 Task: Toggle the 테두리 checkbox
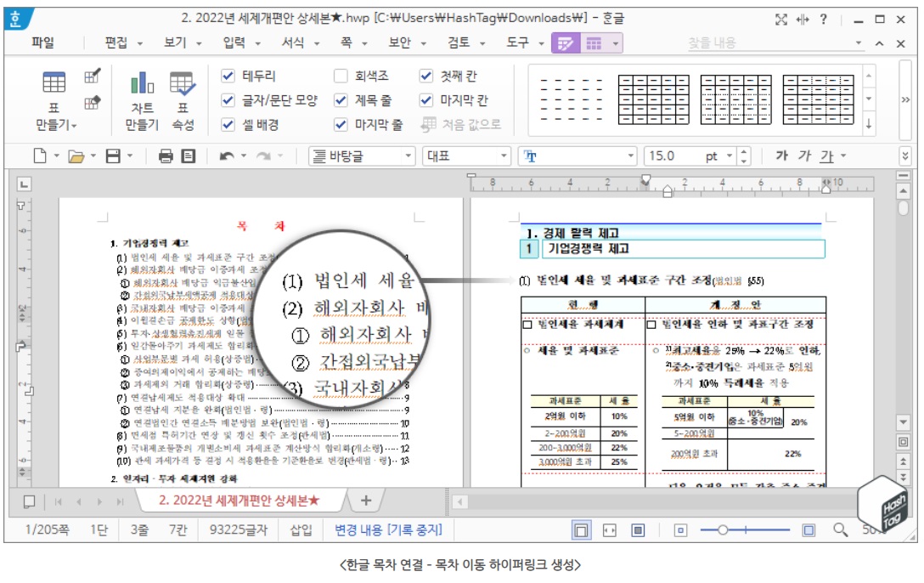coord(228,76)
